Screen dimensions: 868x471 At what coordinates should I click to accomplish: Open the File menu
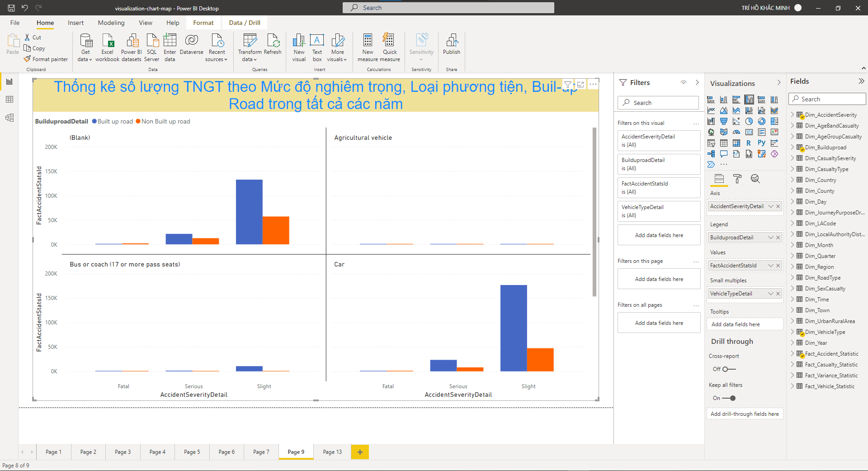[15, 23]
